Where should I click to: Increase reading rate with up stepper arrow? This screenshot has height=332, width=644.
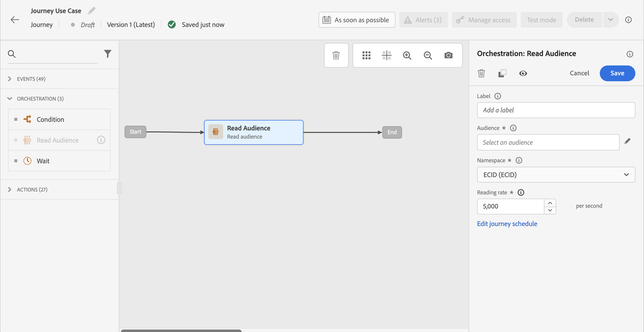click(550, 203)
